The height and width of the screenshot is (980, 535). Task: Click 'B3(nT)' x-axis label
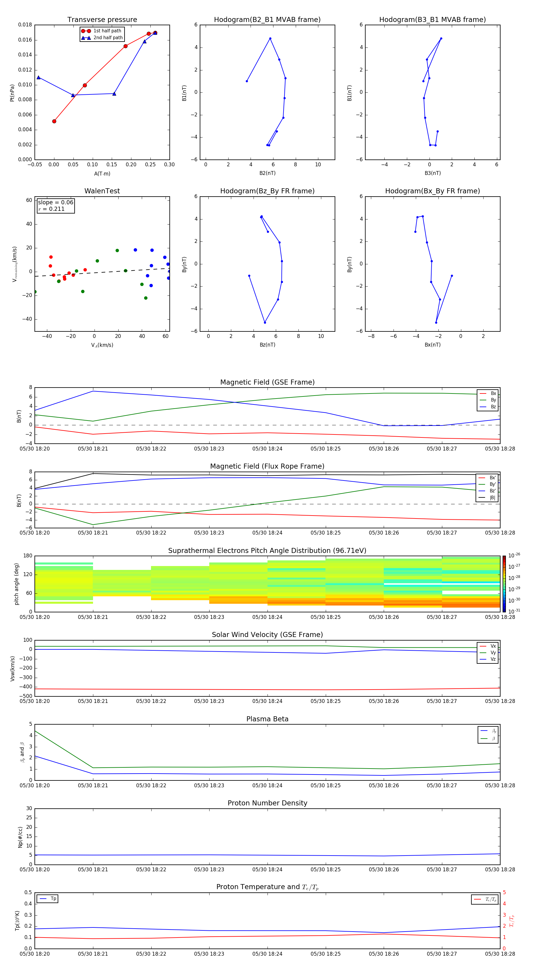432,173
